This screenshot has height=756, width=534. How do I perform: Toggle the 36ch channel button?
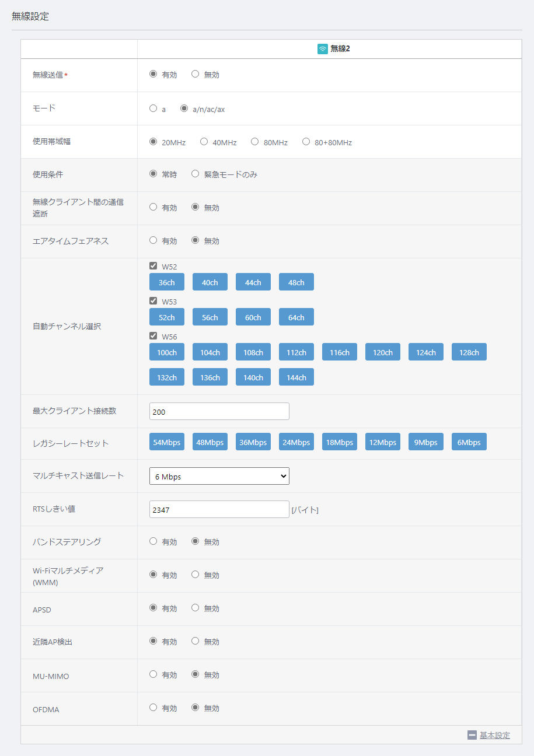coord(167,282)
